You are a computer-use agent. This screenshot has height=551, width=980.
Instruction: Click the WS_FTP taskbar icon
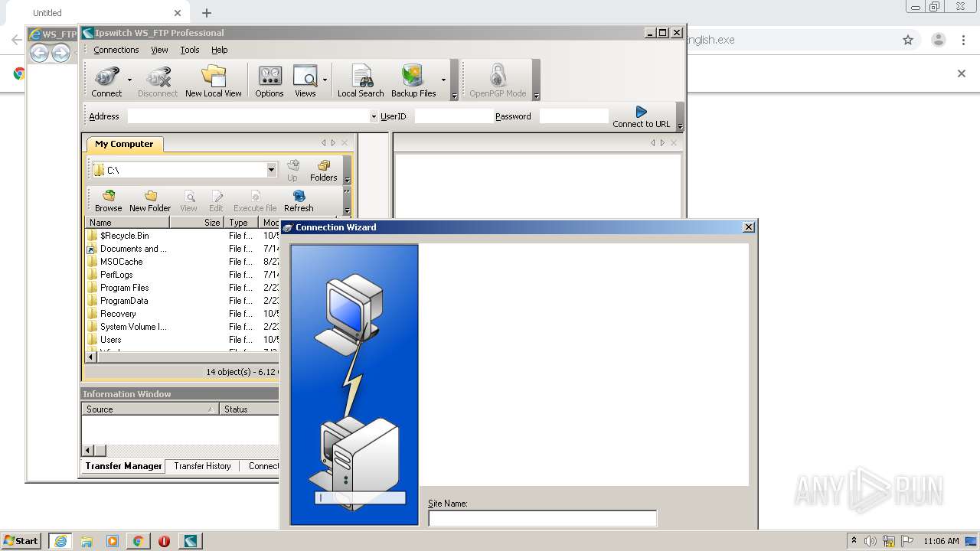coord(190,541)
